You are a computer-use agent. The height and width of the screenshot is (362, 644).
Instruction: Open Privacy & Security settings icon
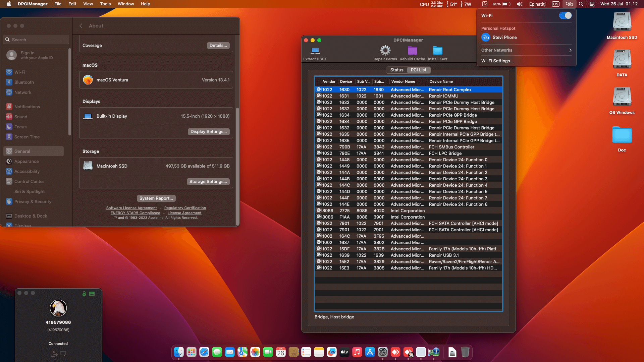click(x=9, y=201)
